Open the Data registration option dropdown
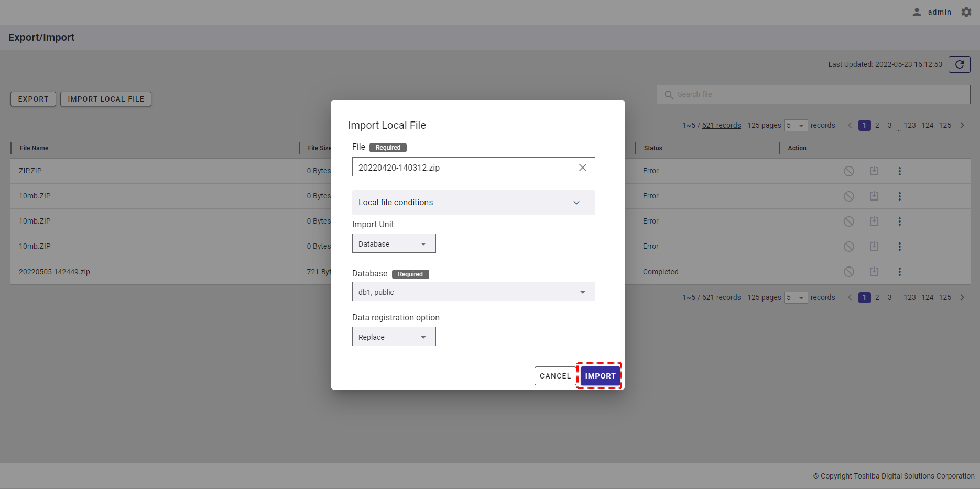Screen dimensions: 980x489 point(394,337)
